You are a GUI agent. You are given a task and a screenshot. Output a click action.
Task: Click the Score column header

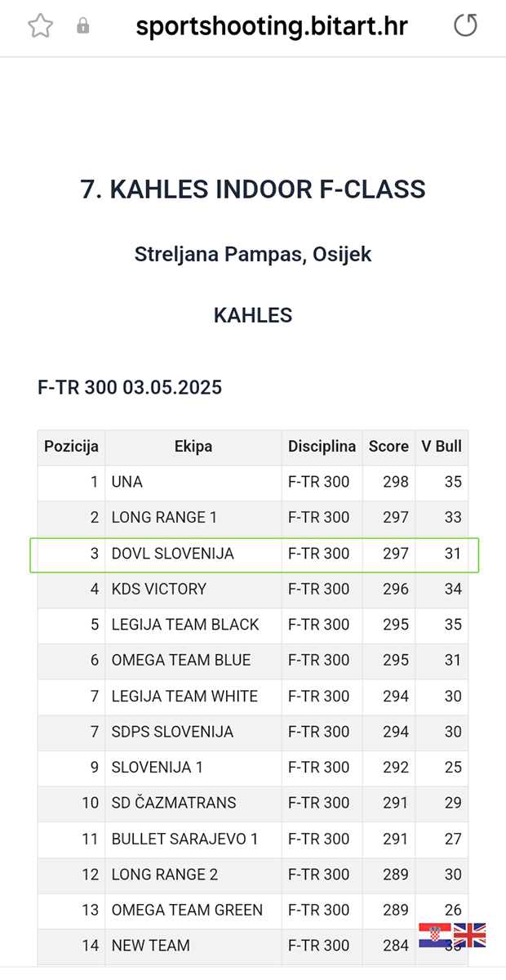coord(388,447)
